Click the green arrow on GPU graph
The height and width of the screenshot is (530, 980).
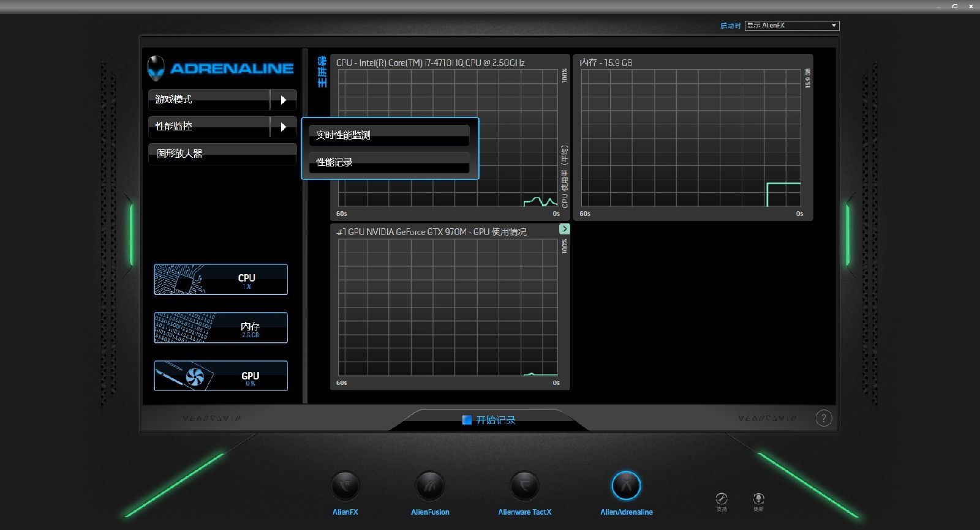[564, 229]
